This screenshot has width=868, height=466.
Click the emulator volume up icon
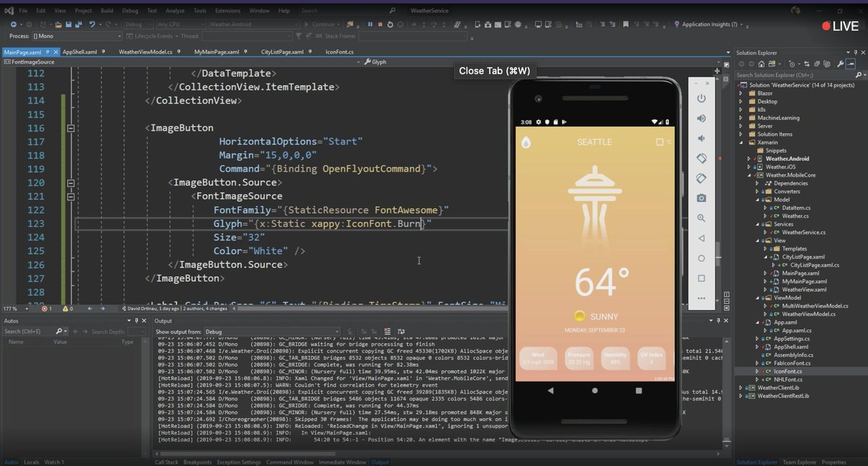(x=701, y=118)
